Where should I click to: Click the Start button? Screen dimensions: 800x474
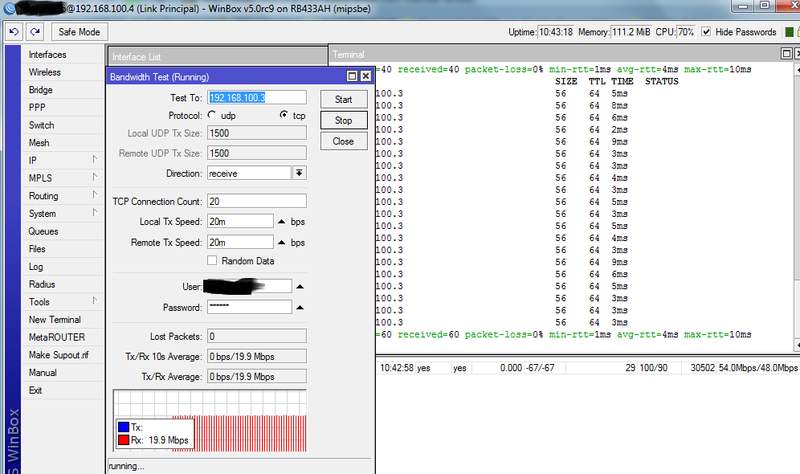[343, 99]
